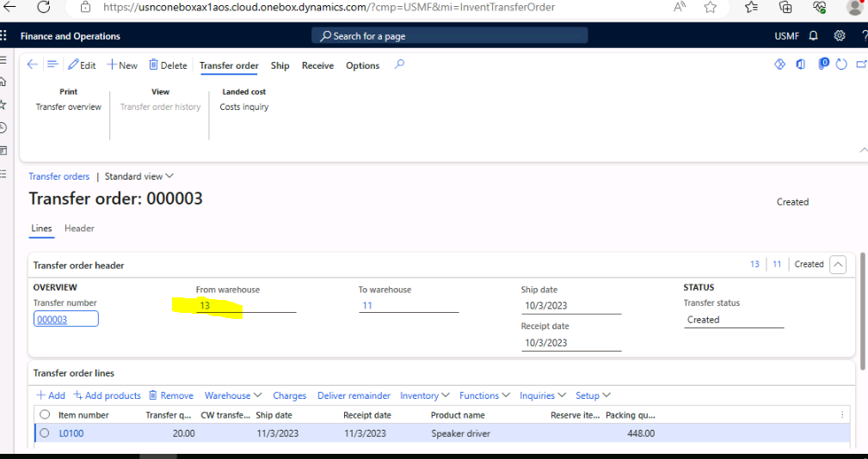Screen dimensions: 868x459
Task: Expand the left navigation hamburger menu
Action: click(3, 59)
